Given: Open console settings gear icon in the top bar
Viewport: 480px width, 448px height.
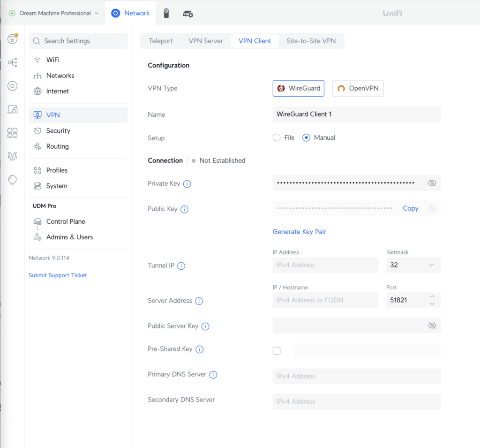Looking at the screenshot, I should 188,13.
